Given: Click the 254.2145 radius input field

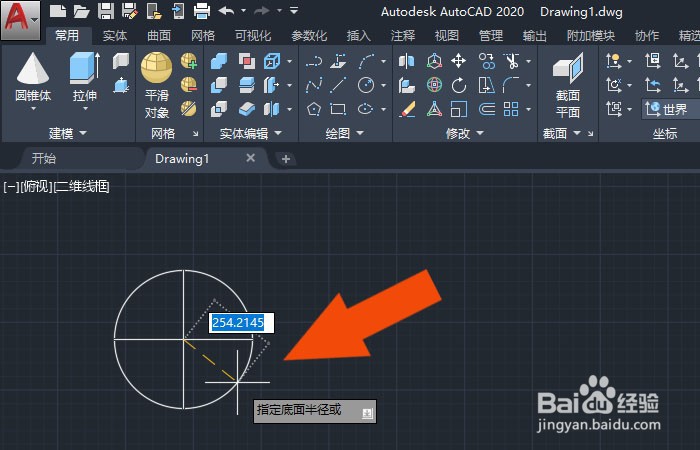Looking at the screenshot, I should tap(241, 323).
